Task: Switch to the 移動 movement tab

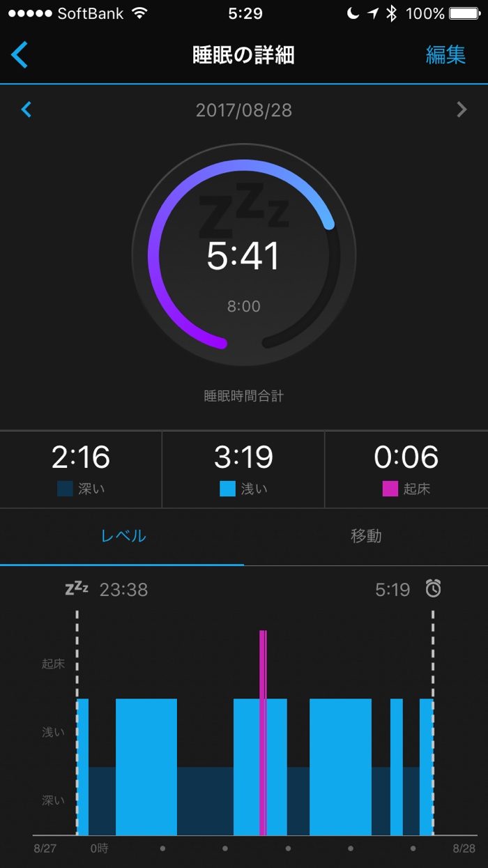Action: point(366,536)
